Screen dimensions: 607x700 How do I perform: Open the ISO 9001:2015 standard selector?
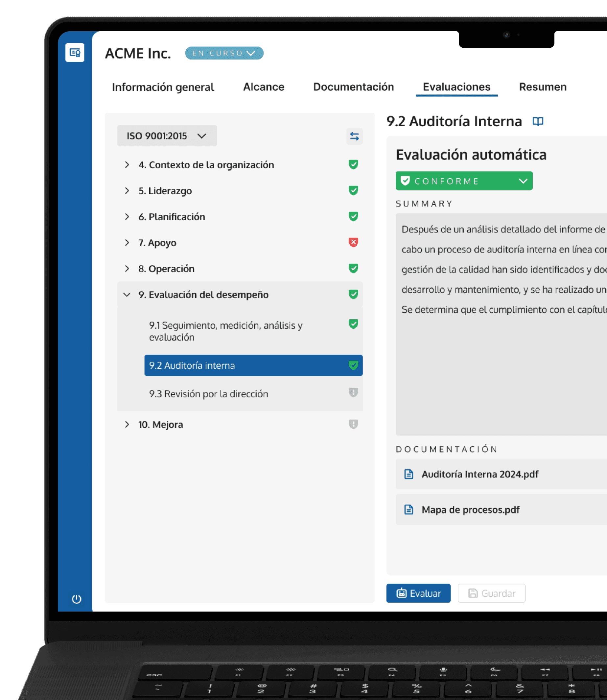pos(167,136)
